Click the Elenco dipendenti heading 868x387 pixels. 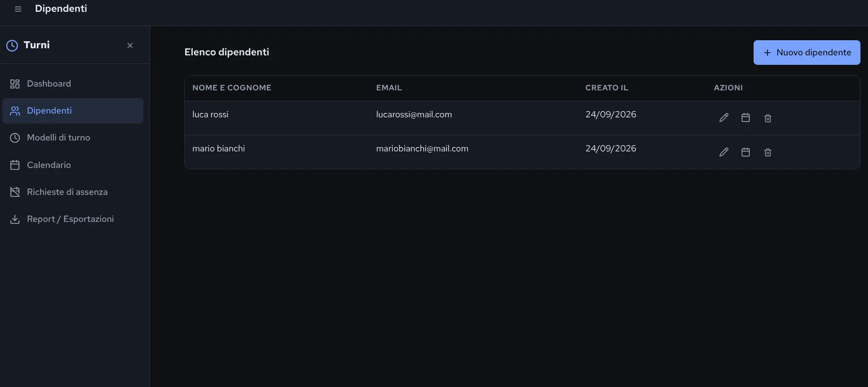[226, 52]
